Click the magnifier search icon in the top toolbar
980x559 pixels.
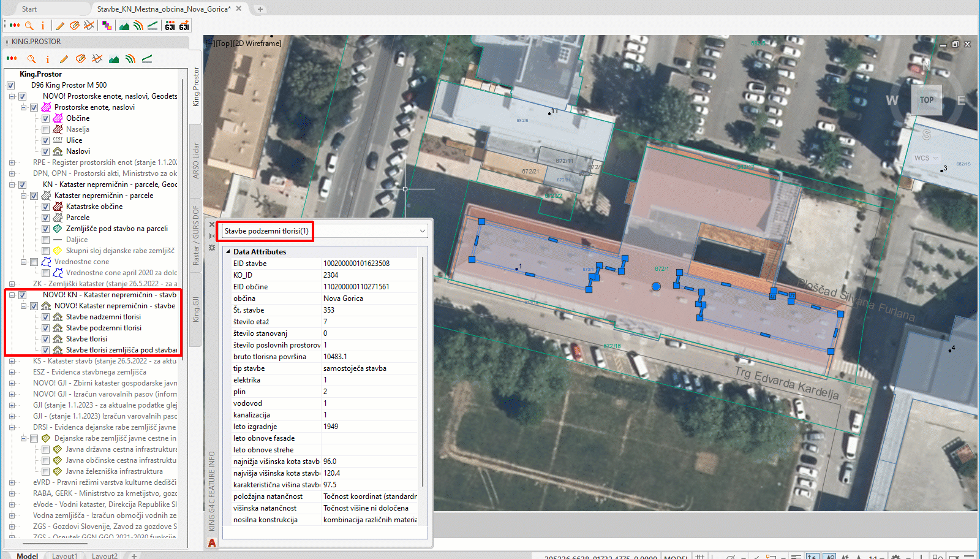tap(29, 25)
